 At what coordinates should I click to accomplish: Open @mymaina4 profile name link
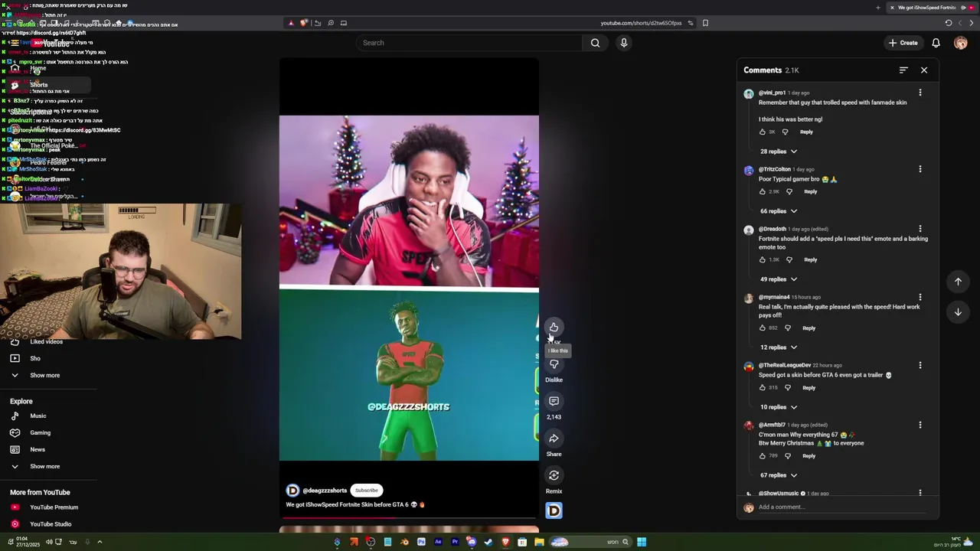click(773, 297)
